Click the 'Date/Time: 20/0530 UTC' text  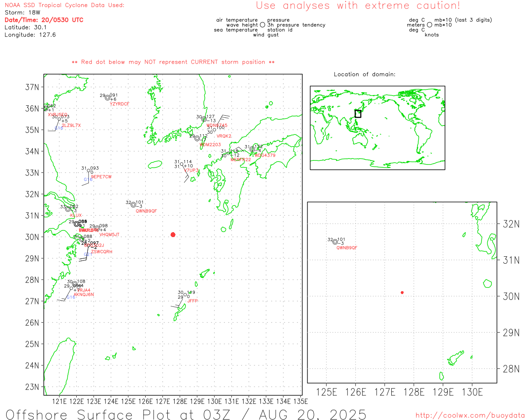[x=44, y=20]
